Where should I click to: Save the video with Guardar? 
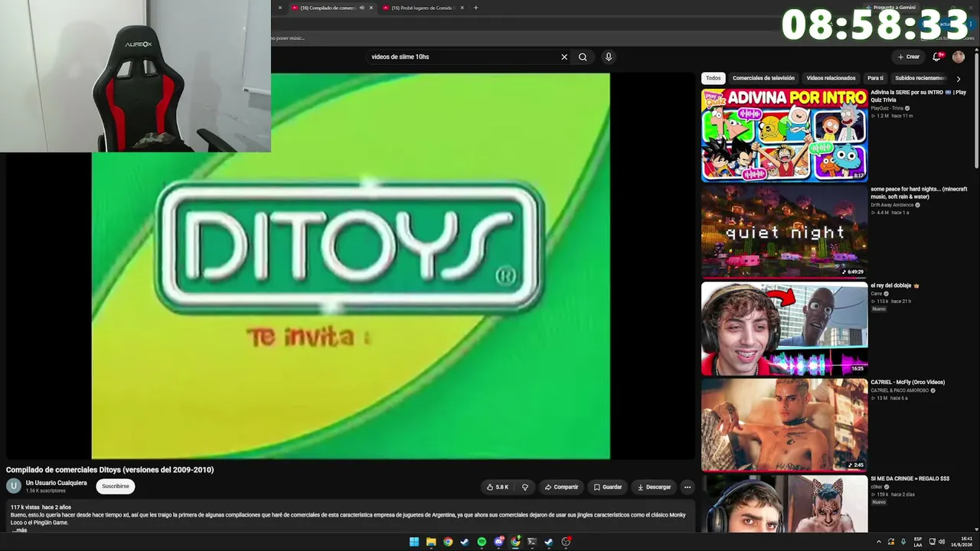click(607, 487)
